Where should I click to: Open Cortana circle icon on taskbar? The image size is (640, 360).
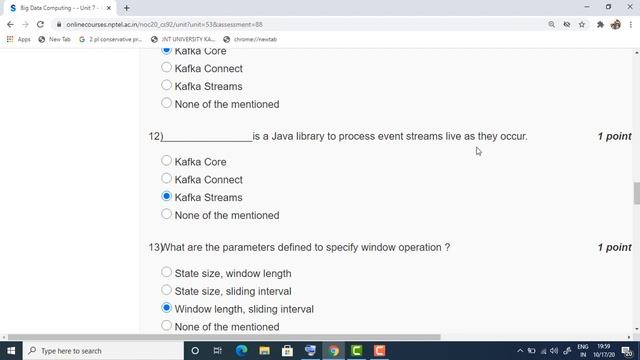pyautogui.click(x=195, y=351)
